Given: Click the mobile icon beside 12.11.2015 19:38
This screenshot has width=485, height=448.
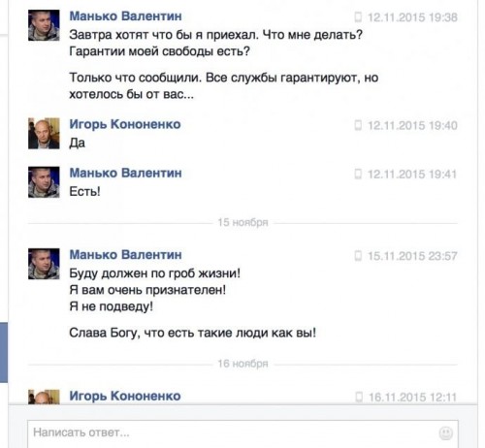Looking at the screenshot, I should pos(358,17).
